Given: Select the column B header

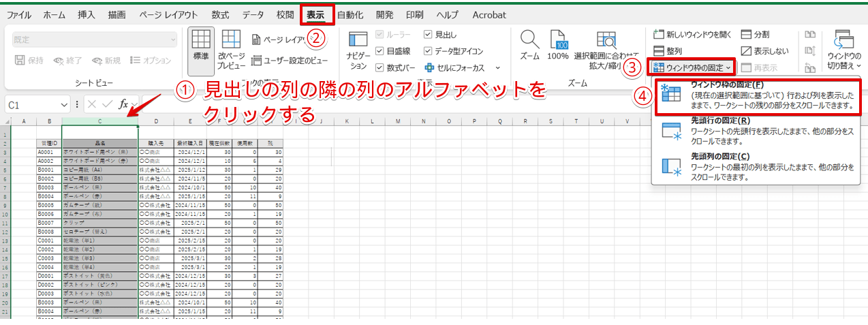Looking at the screenshot, I should point(49,121).
